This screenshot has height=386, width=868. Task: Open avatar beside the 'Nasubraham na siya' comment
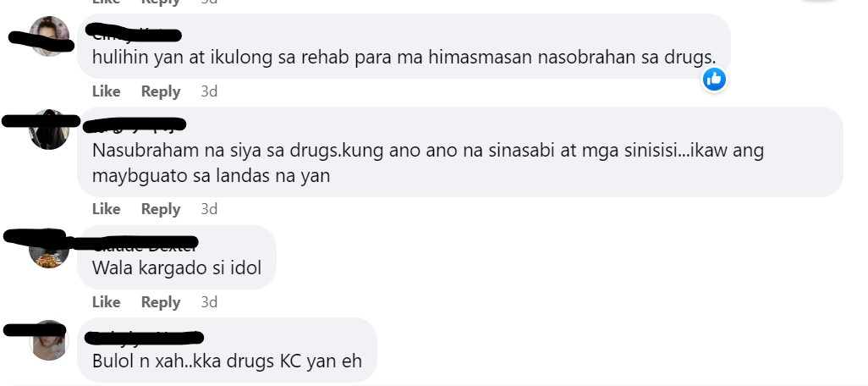49,130
